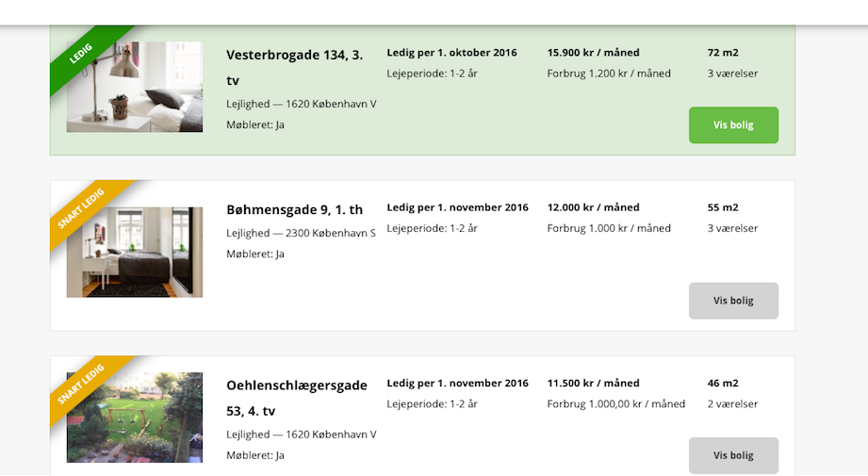Select the 12.000 kr / måned price text
The image size is (868, 476).
click(594, 207)
